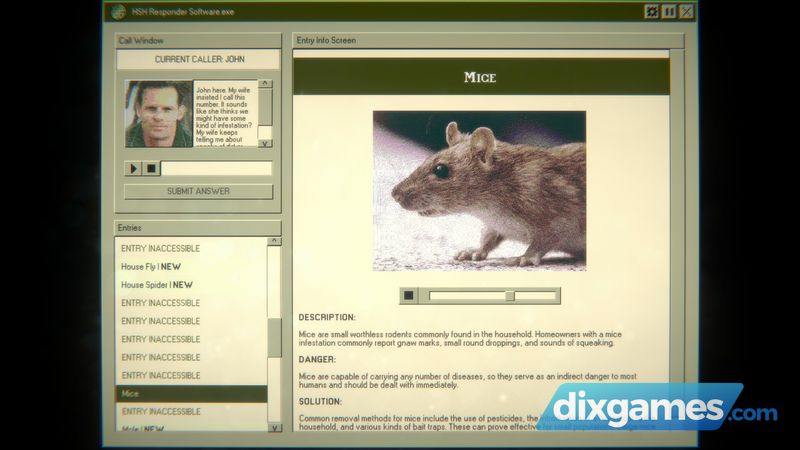The width and height of the screenshot is (800, 450).
Task: Click the Entries list scroll-down arrow
Action: 274,428
